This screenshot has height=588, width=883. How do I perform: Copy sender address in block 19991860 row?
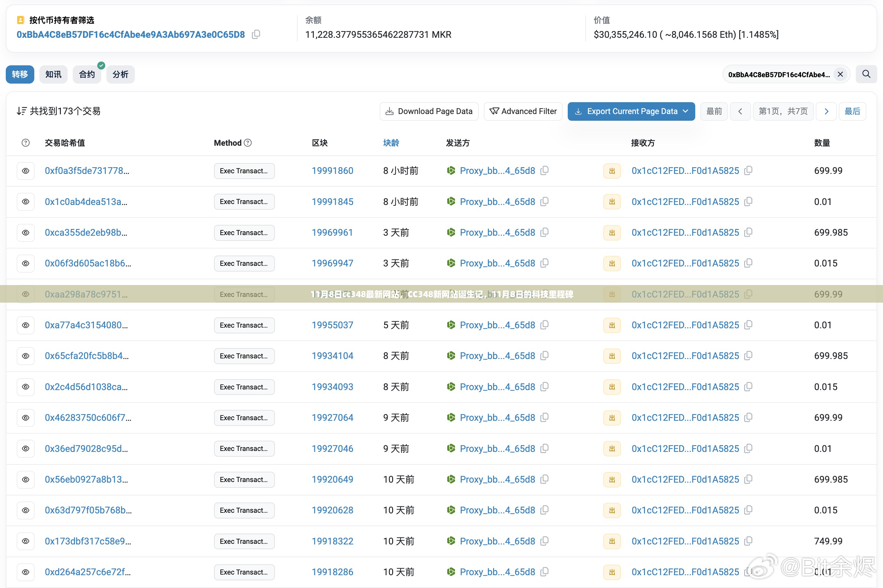(544, 171)
